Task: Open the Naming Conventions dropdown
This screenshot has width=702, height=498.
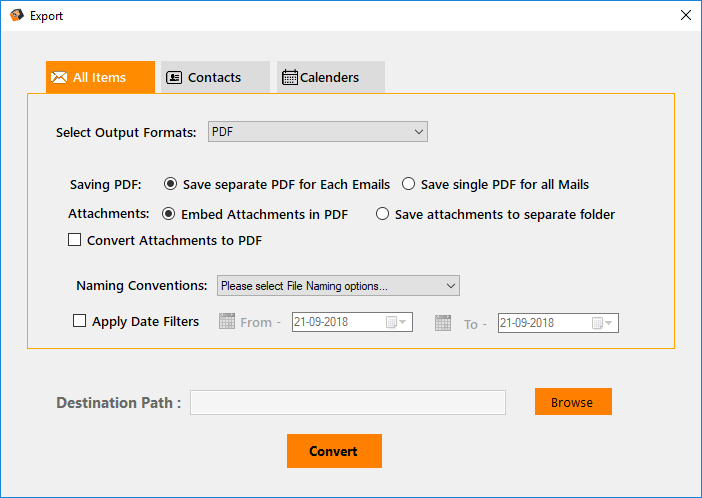Action: pos(338,286)
